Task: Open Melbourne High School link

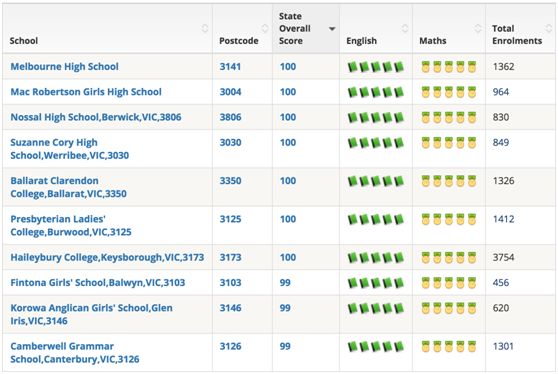Action: pyautogui.click(x=64, y=67)
